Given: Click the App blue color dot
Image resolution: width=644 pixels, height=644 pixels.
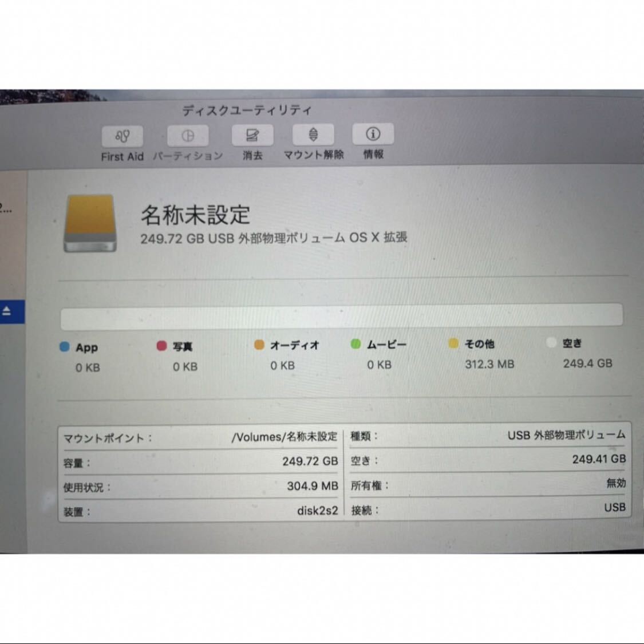Looking at the screenshot, I should [65, 346].
